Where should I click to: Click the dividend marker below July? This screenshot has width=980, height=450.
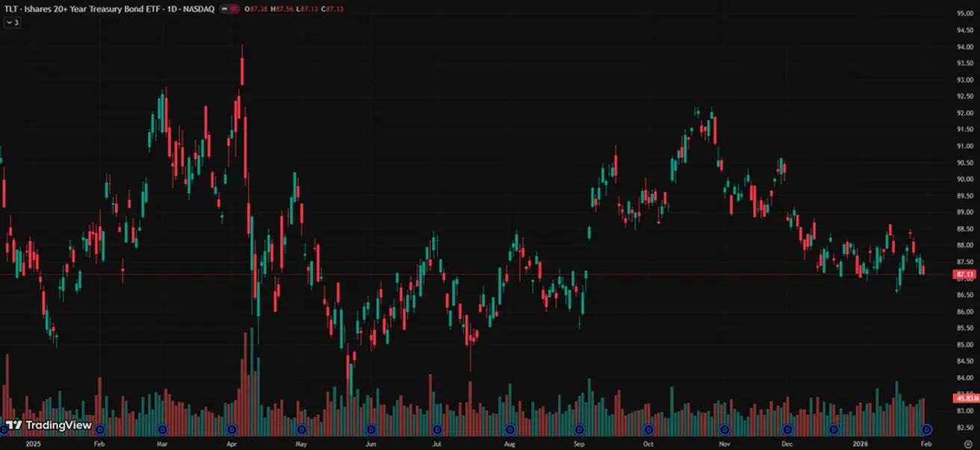click(x=438, y=429)
